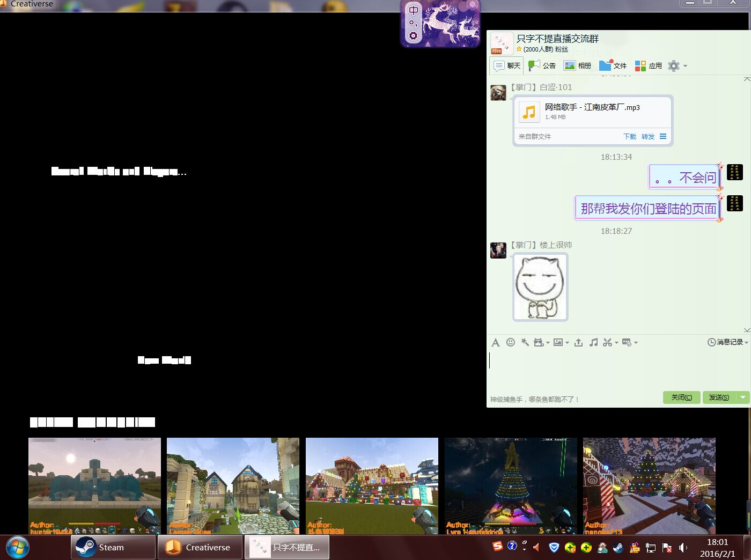Open the night Christmas tree screenshot thumbnail
This screenshot has height=560, width=751.
pyautogui.click(x=511, y=486)
